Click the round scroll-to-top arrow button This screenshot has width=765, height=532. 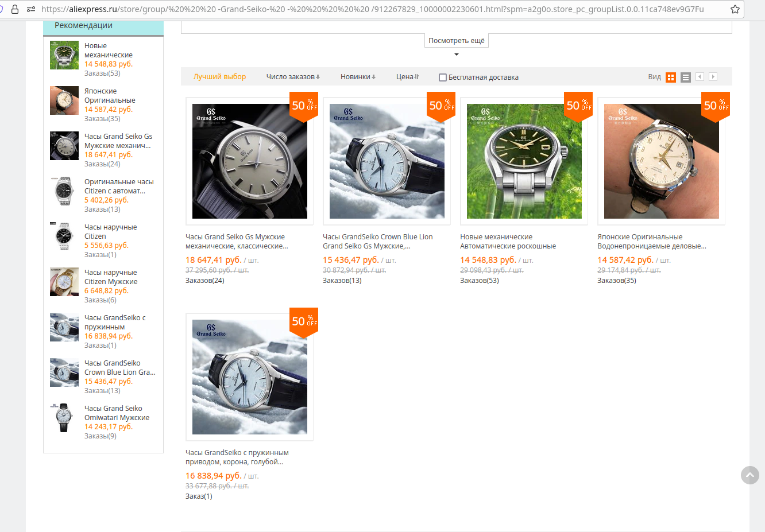coord(750,475)
